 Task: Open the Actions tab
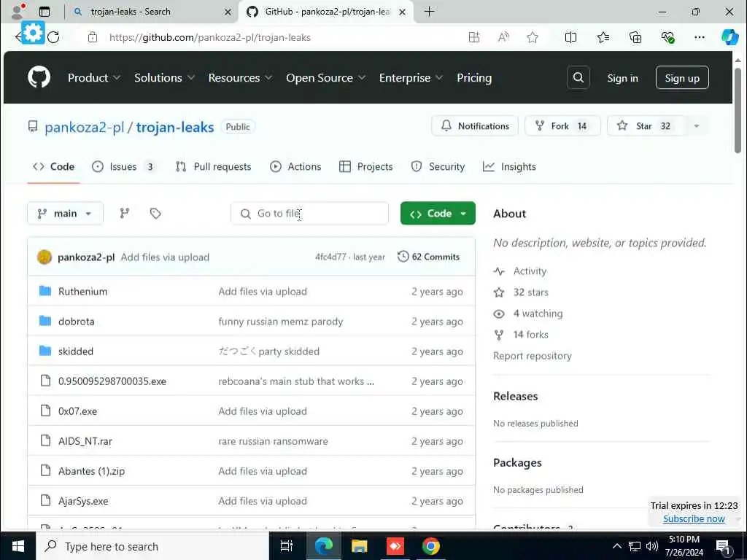tap(296, 167)
